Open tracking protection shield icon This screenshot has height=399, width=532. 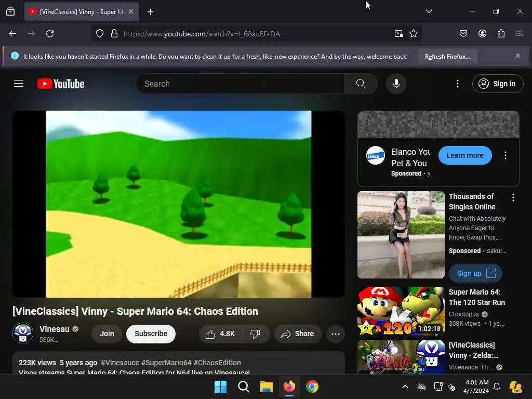tap(99, 34)
